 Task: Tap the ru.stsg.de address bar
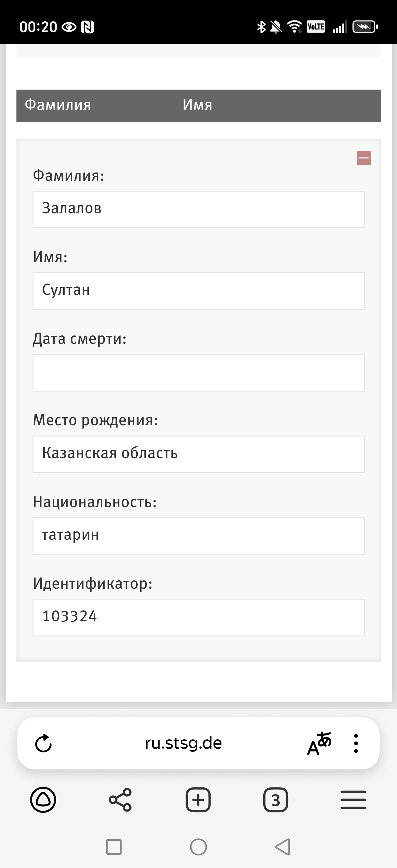point(183,743)
